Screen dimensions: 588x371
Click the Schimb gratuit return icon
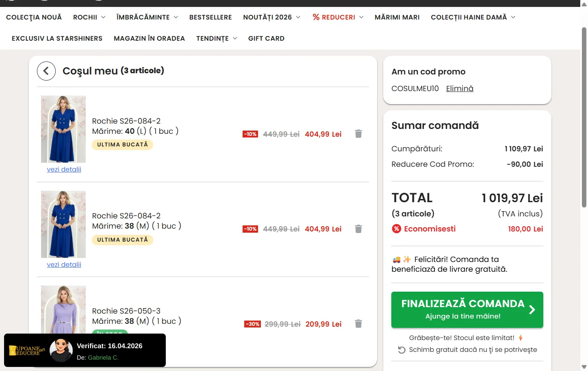(x=401, y=350)
